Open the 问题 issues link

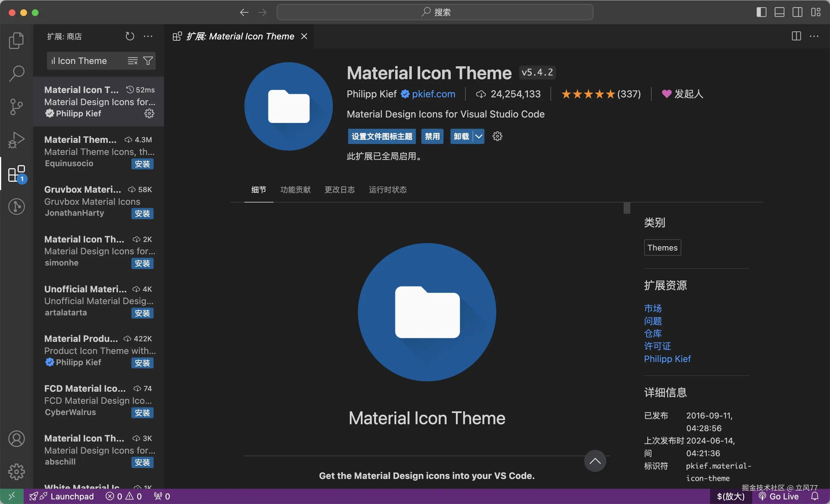(x=653, y=321)
